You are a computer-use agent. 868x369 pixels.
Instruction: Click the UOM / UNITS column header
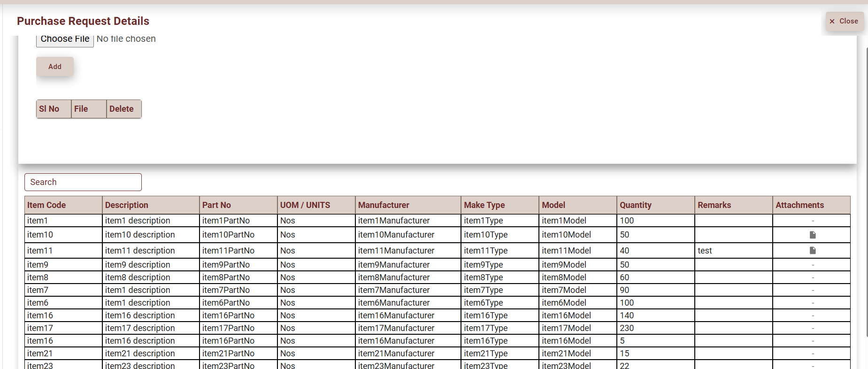click(x=305, y=205)
